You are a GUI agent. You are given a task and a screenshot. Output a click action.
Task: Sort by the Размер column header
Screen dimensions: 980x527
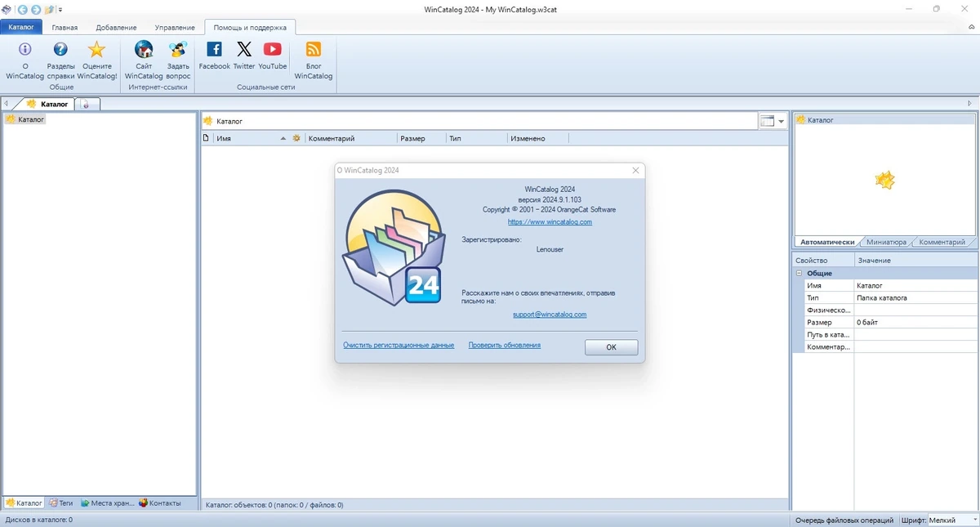[x=421, y=138]
